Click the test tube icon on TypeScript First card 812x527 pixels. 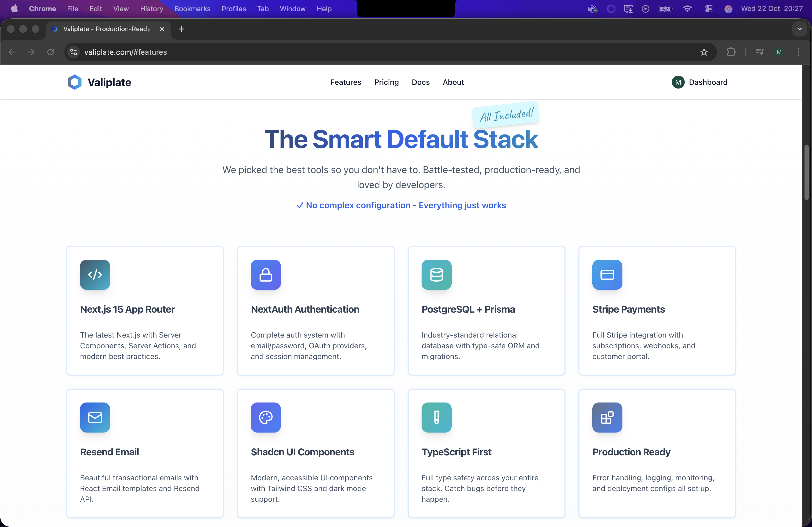pyautogui.click(x=436, y=417)
